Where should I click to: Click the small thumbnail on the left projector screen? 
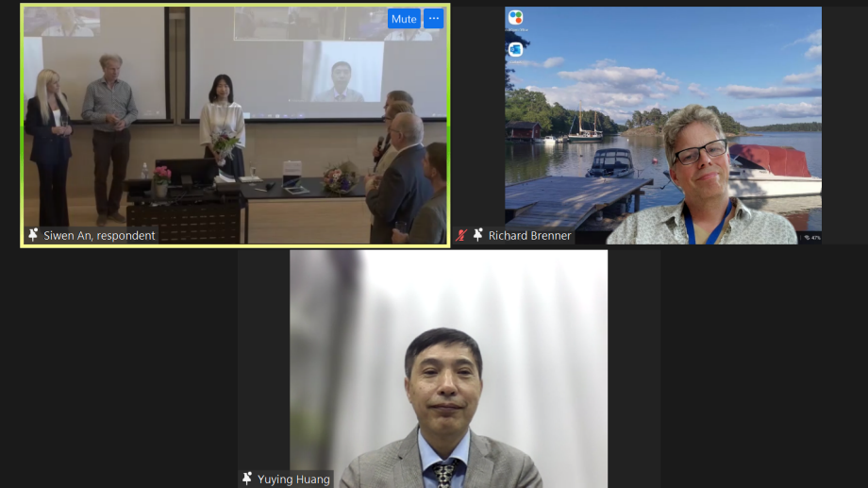coord(62,21)
